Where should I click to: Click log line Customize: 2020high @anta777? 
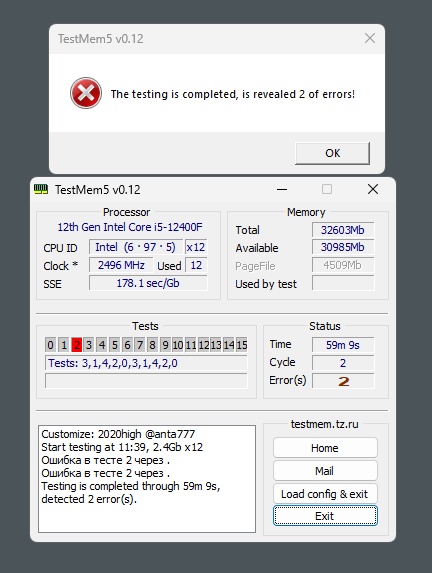pyautogui.click(x=118, y=434)
